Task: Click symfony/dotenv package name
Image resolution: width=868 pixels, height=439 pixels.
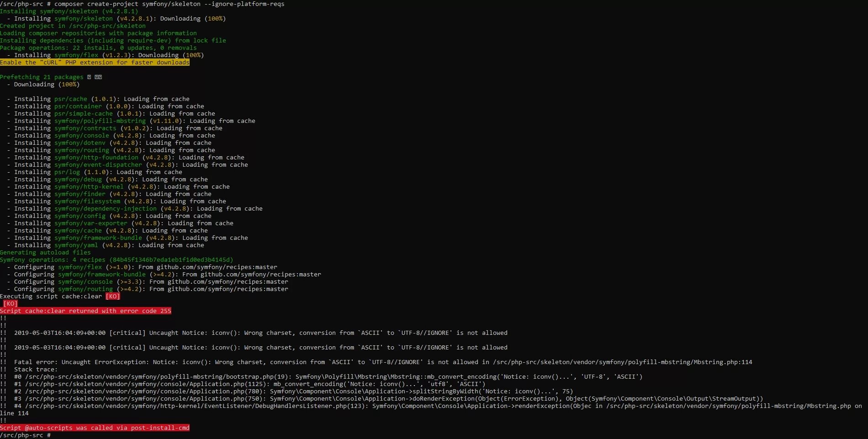Action: (x=80, y=143)
